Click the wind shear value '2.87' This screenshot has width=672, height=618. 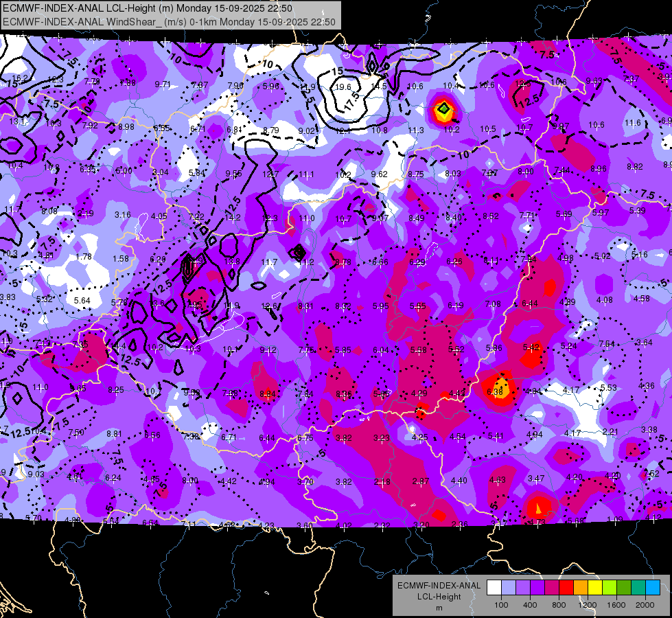420,481
